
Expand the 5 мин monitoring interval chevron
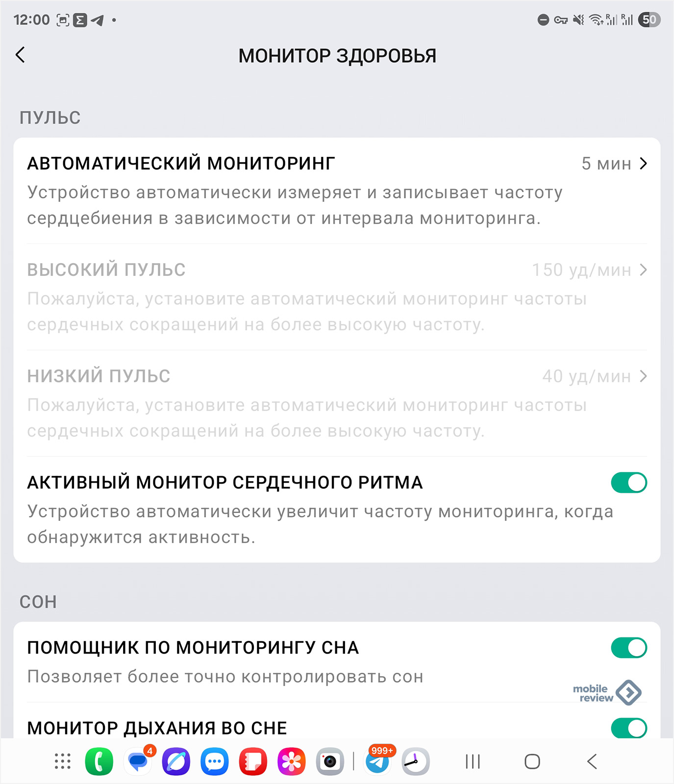tap(644, 164)
